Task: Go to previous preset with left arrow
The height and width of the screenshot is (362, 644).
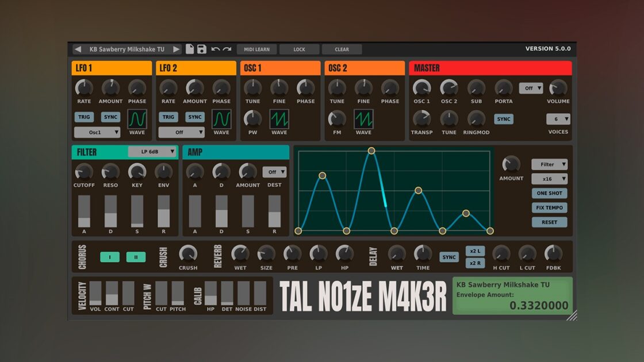Action: coord(78,49)
